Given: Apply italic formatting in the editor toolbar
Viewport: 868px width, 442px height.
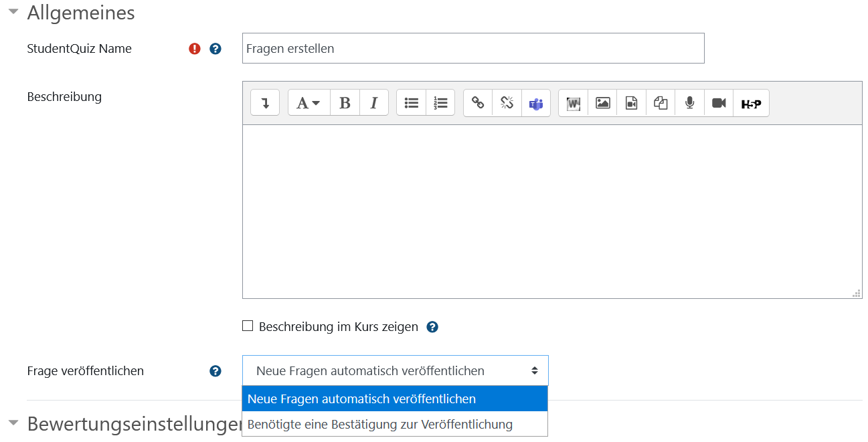Looking at the screenshot, I should click(x=373, y=102).
